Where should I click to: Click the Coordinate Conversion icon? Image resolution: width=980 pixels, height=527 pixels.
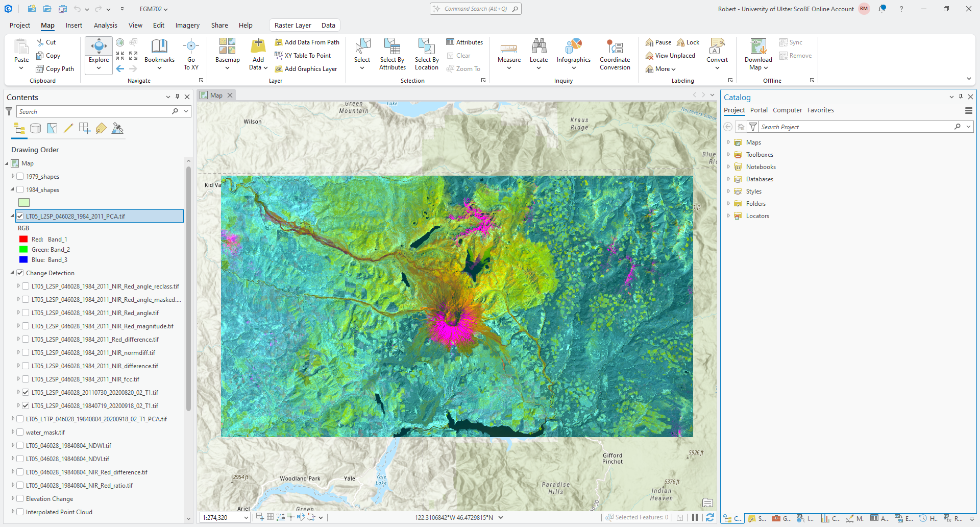615,47
